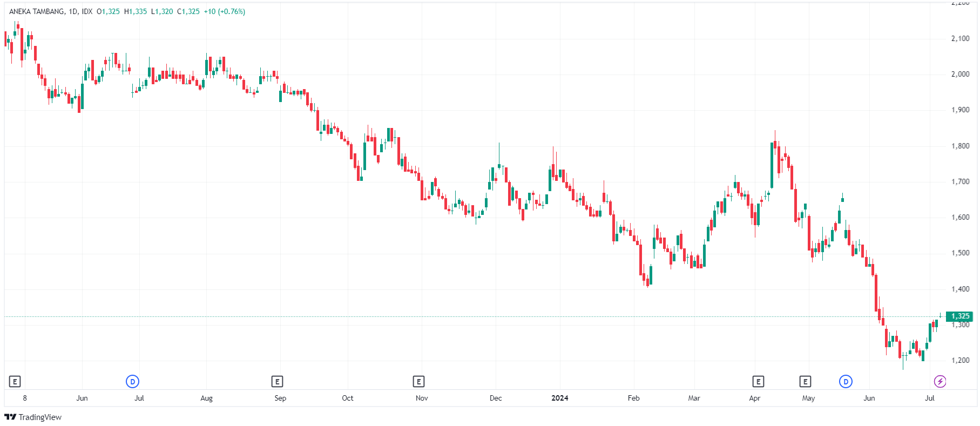Open the TradingView logo link
The height and width of the screenshot is (426, 980).
(x=33, y=417)
